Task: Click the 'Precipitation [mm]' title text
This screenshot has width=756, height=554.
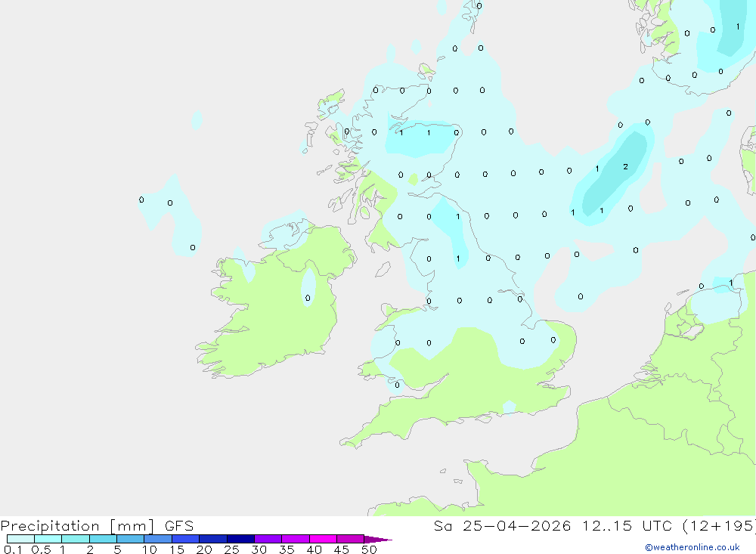Action: click(x=78, y=526)
